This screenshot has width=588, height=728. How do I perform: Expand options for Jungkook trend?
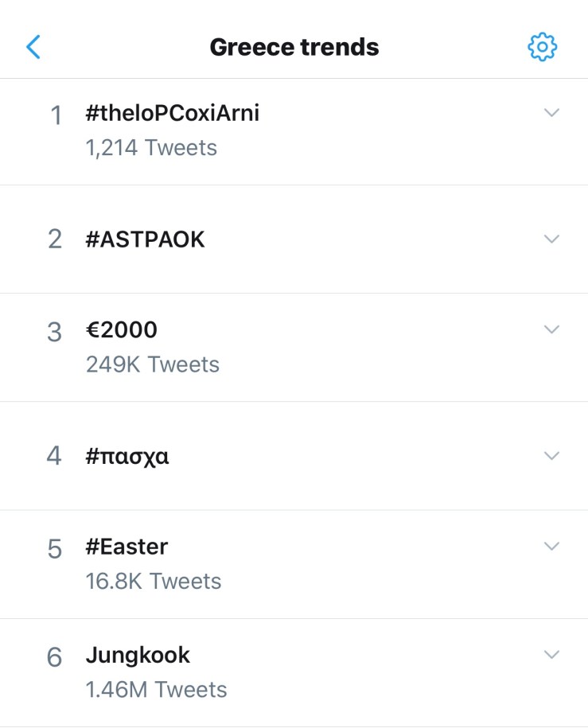(x=551, y=655)
